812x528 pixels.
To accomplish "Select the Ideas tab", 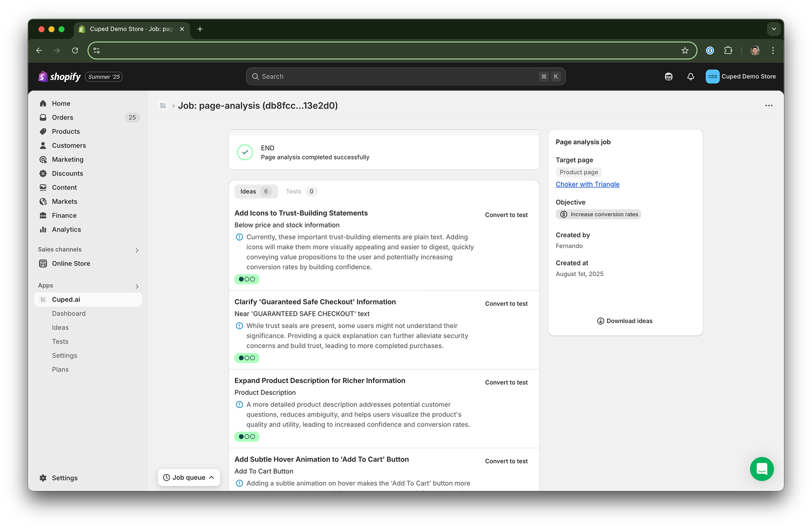I will coord(255,191).
